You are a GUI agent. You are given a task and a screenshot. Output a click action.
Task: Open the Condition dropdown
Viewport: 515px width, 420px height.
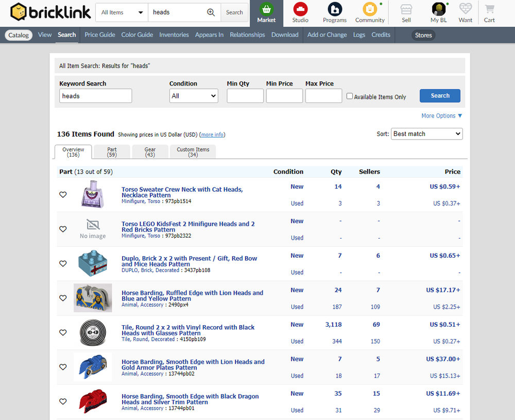194,95
